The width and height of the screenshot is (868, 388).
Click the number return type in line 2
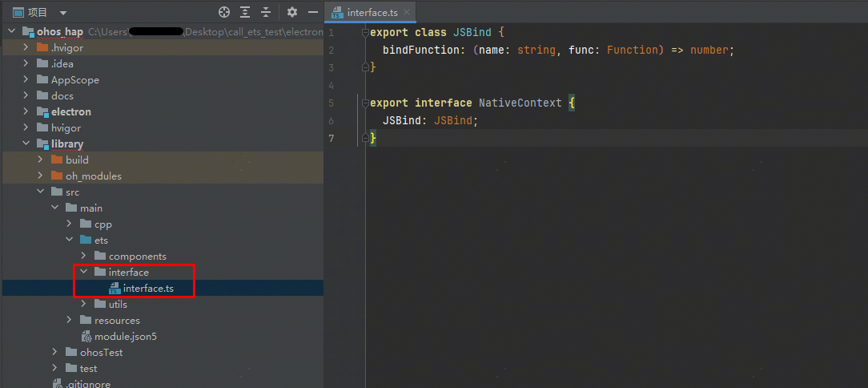tap(709, 51)
